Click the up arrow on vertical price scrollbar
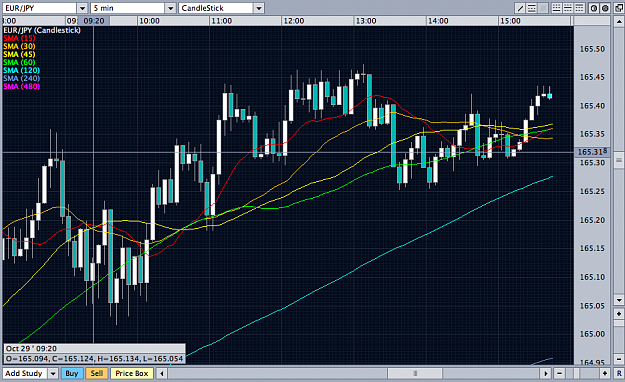The height and width of the screenshot is (382, 625). [619, 21]
